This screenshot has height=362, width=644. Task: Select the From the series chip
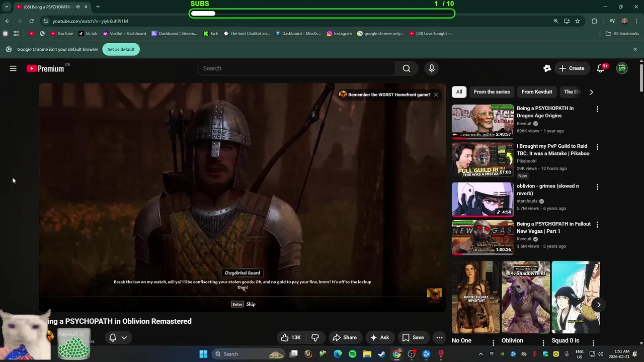coord(492,92)
